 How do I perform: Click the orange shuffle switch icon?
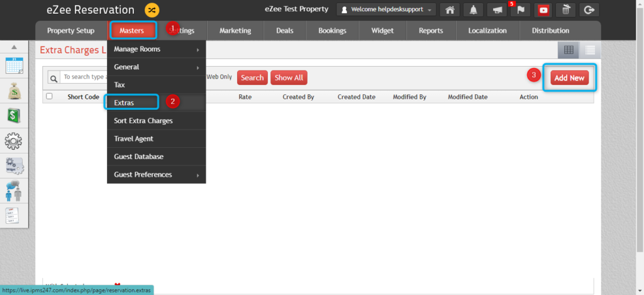[152, 10]
